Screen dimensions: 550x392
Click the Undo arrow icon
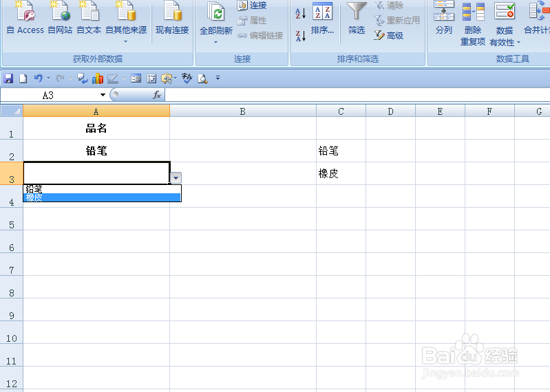pyautogui.click(x=39, y=78)
